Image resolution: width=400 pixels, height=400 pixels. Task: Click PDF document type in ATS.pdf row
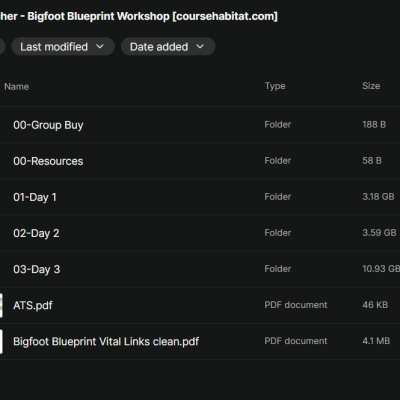pos(296,305)
